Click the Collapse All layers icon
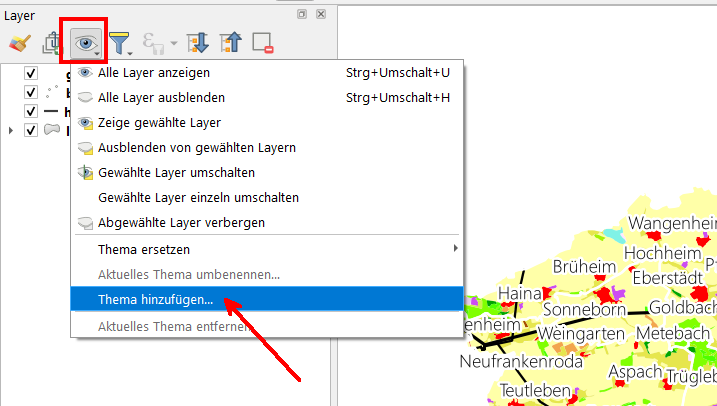 point(231,43)
